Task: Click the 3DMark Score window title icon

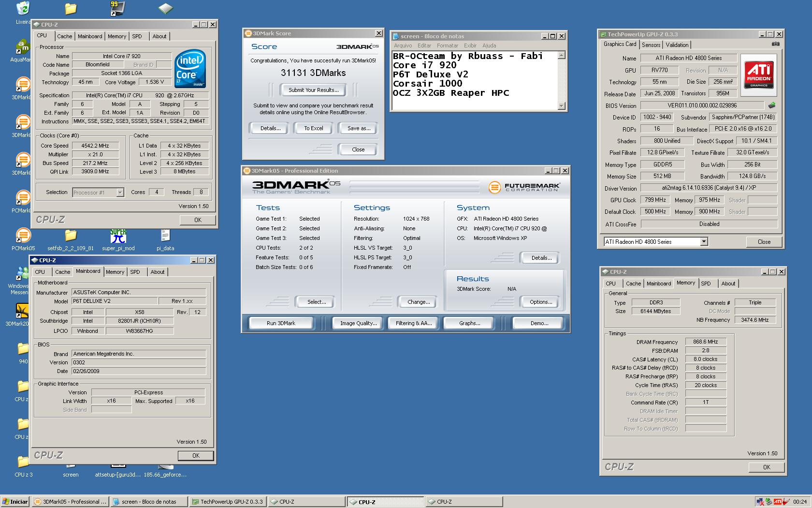Action: click(248, 33)
